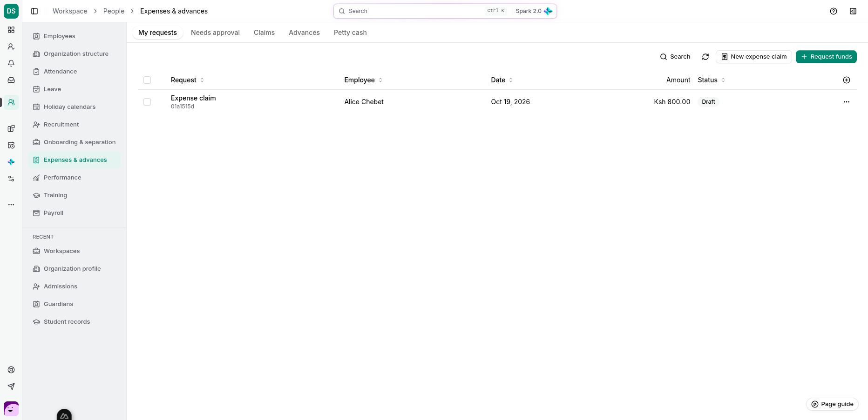Image resolution: width=868 pixels, height=420 pixels.
Task: Toggle the left sidebar panel icon
Action: [34, 11]
